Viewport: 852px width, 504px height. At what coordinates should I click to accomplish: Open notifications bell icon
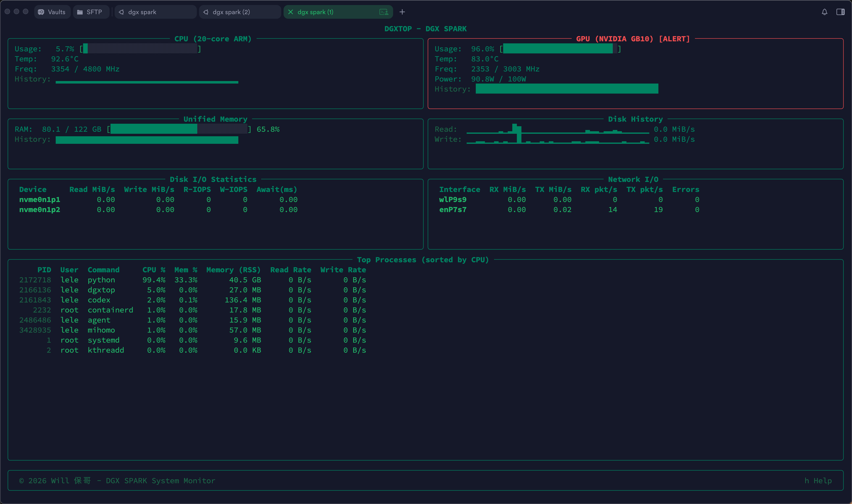825,12
